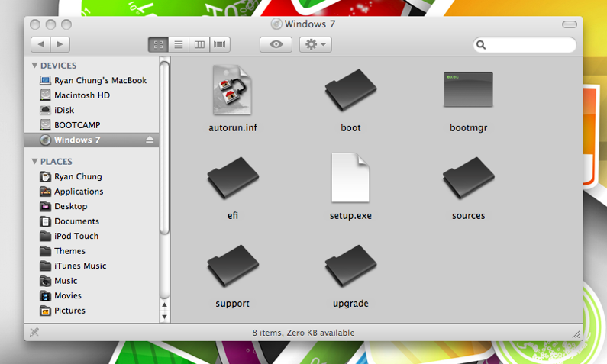The image size is (607, 364).
Task: Click the sidebar scroll up arrow
Action: tap(164, 304)
